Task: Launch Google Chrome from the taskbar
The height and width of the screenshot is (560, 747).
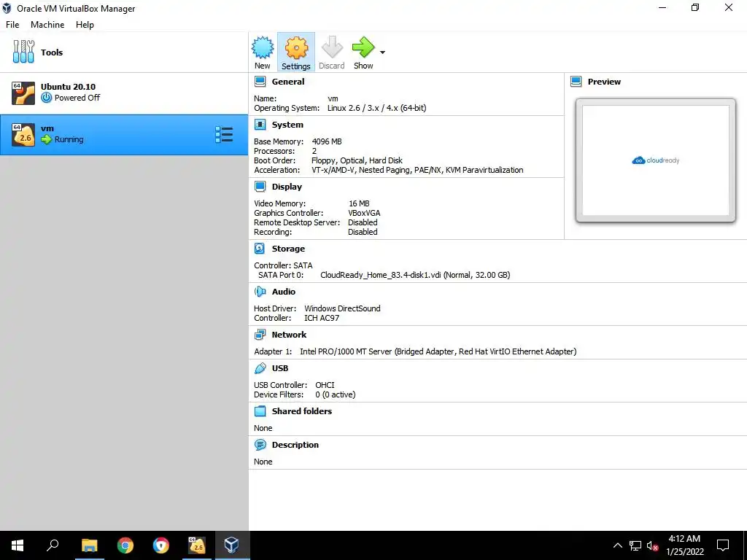Action: [125, 545]
